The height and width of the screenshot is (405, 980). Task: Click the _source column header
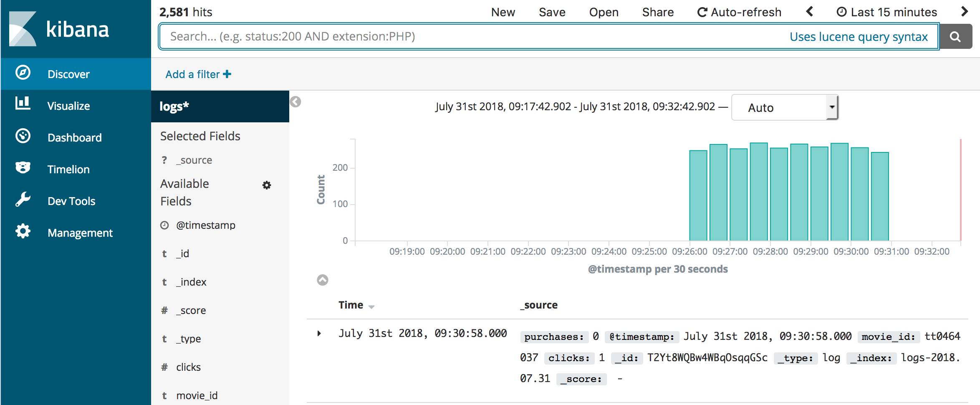538,305
